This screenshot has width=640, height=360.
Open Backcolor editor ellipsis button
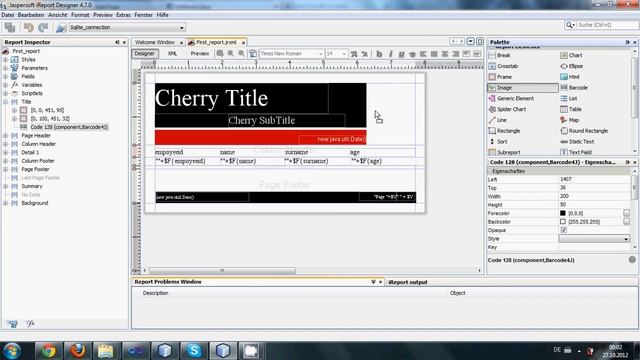pos(627,222)
